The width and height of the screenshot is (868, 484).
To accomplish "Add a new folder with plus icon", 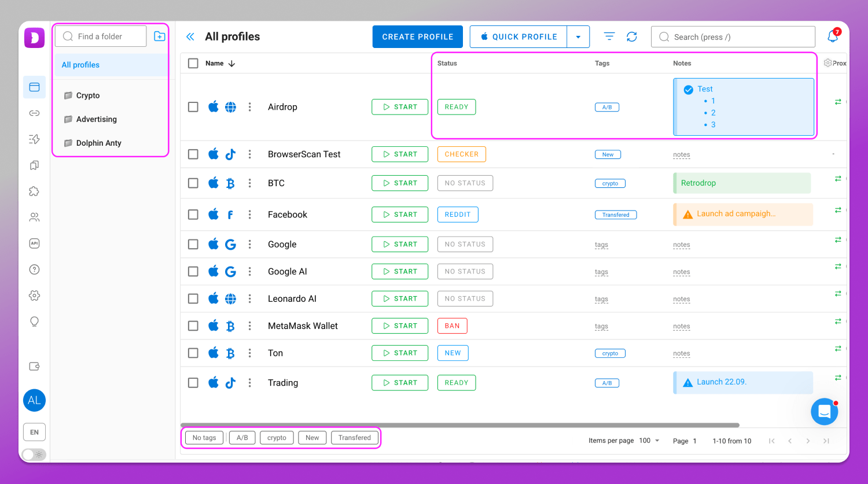I will (160, 36).
